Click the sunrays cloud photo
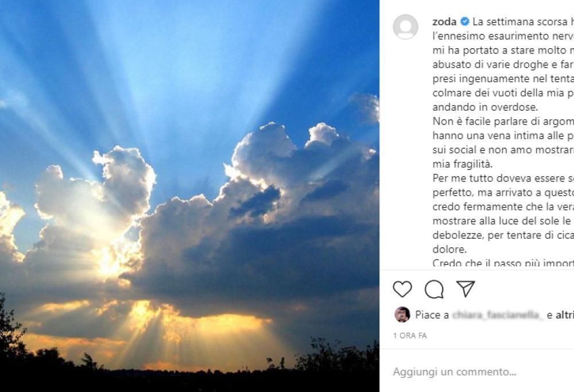 189,143
